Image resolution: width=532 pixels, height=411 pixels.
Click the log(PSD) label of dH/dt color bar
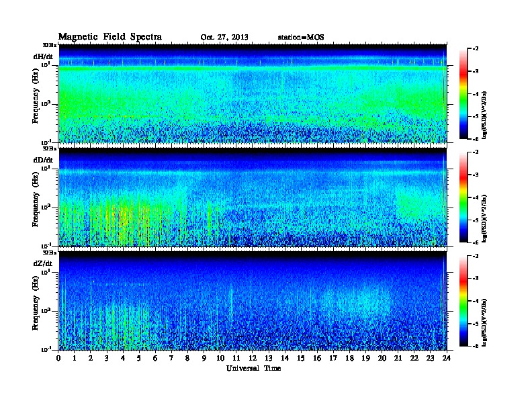pyautogui.click(x=484, y=115)
